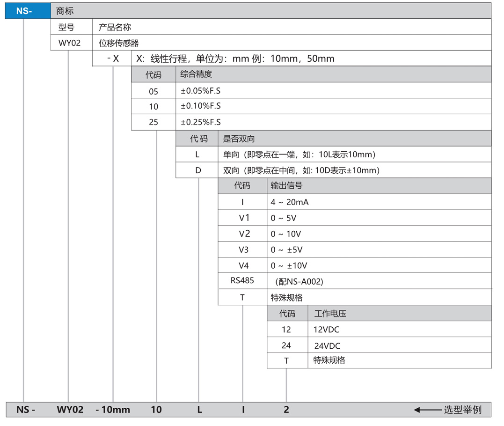504x426 pixels.
Task: Select the 输出信号 column header
Action: 379,186
